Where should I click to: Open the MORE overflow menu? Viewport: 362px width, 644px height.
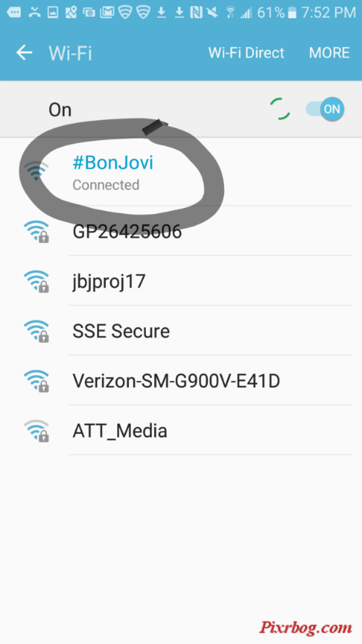point(329,53)
